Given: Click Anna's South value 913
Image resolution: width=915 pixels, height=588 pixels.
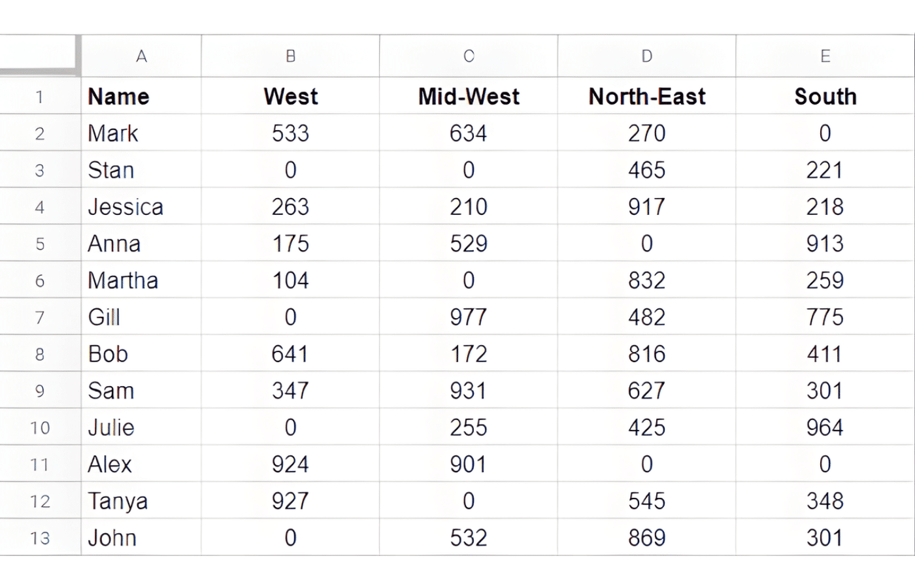Looking at the screenshot, I should click(825, 243).
